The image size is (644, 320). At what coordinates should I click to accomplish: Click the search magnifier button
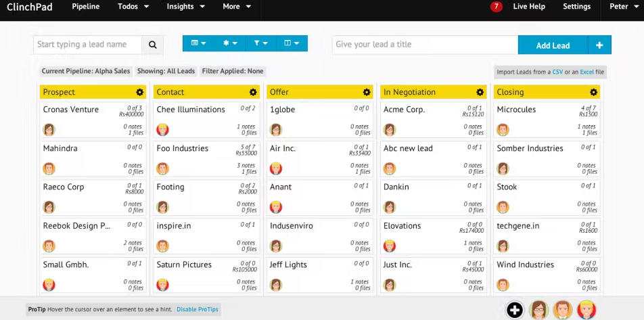(x=152, y=45)
